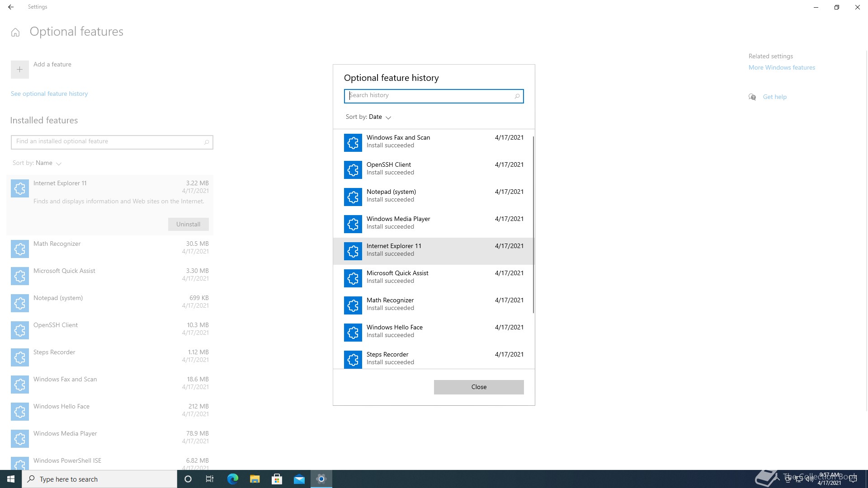Select OpenSSH Client name in history list
The width and height of the screenshot is (868, 488).
[x=389, y=165]
